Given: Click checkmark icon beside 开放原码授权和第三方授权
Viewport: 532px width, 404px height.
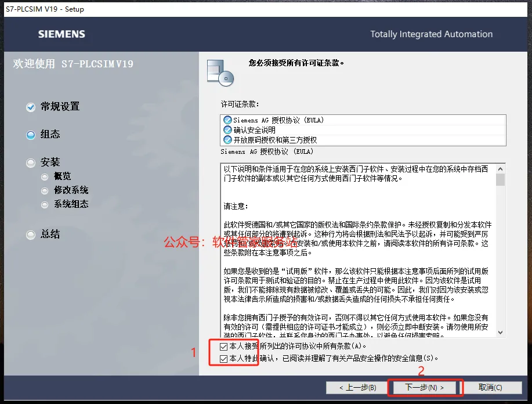Looking at the screenshot, I should point(227,140).
